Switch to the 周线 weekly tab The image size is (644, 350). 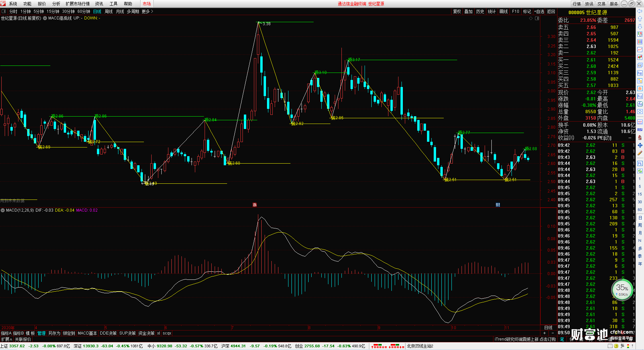click(109, 11)
